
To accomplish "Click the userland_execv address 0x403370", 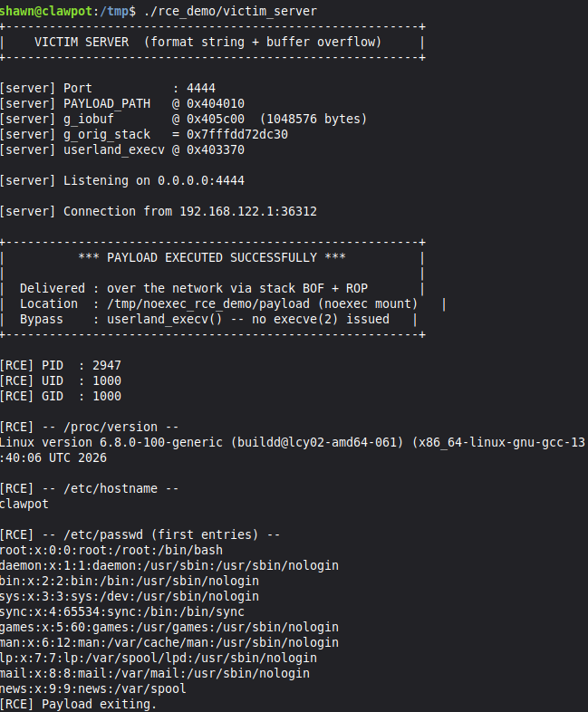I will tap(216, 149).
